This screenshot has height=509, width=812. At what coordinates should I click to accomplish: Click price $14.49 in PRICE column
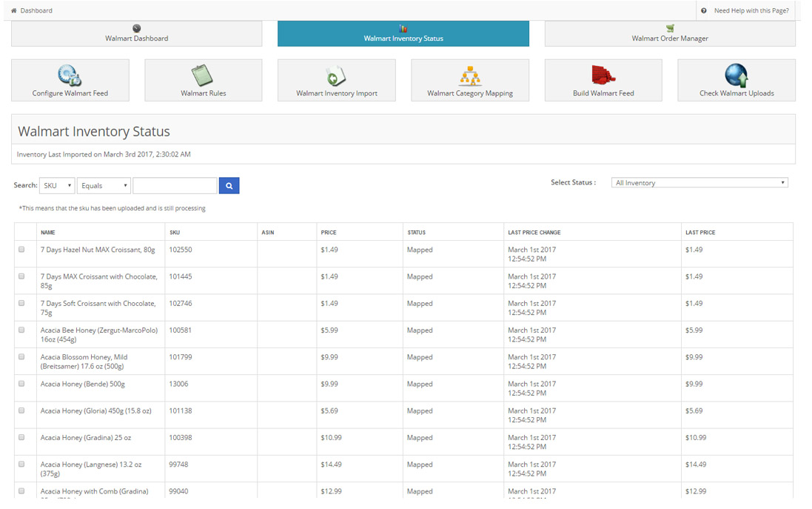tap(331, 465)
